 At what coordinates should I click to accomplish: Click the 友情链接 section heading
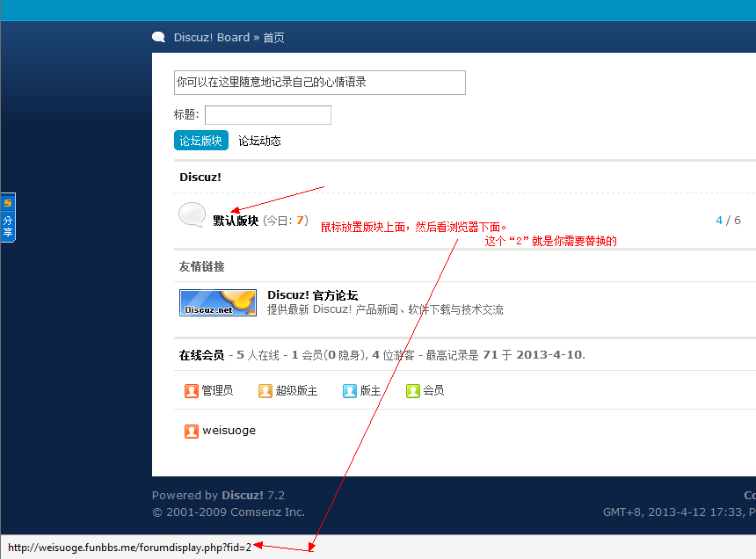(201, 266)
